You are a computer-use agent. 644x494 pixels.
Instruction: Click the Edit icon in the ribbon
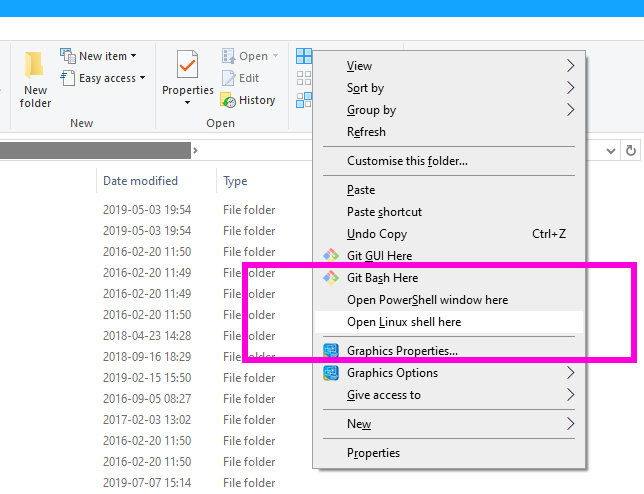(x=228, y=78)
